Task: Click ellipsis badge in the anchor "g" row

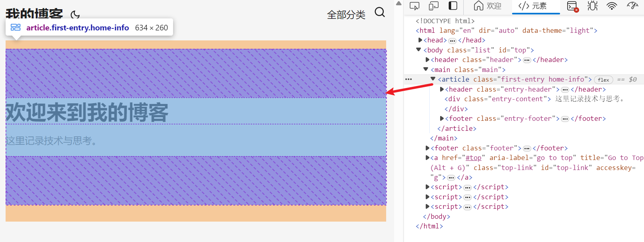Action: 451,178
